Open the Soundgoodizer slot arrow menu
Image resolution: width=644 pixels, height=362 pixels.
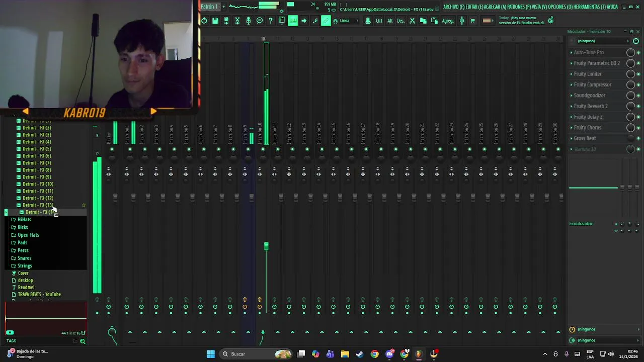(572, 96)
